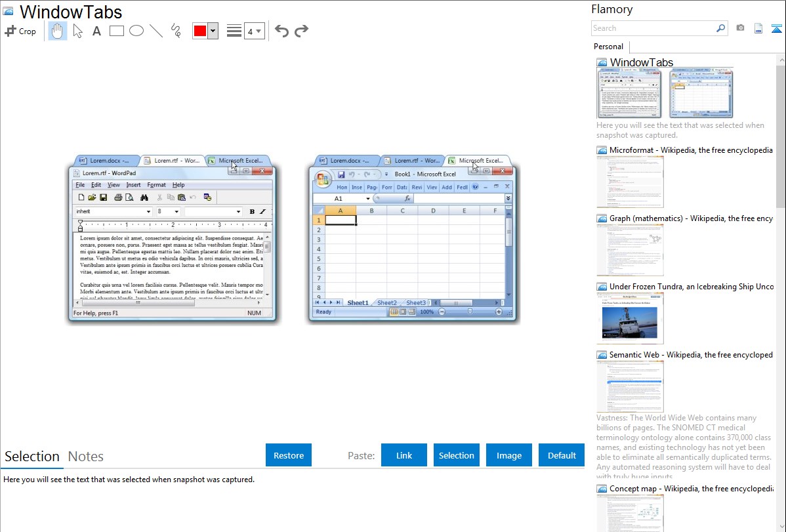The image size is (786, 532).
Task: Paste the Selection text
Action: click(456, 455)
